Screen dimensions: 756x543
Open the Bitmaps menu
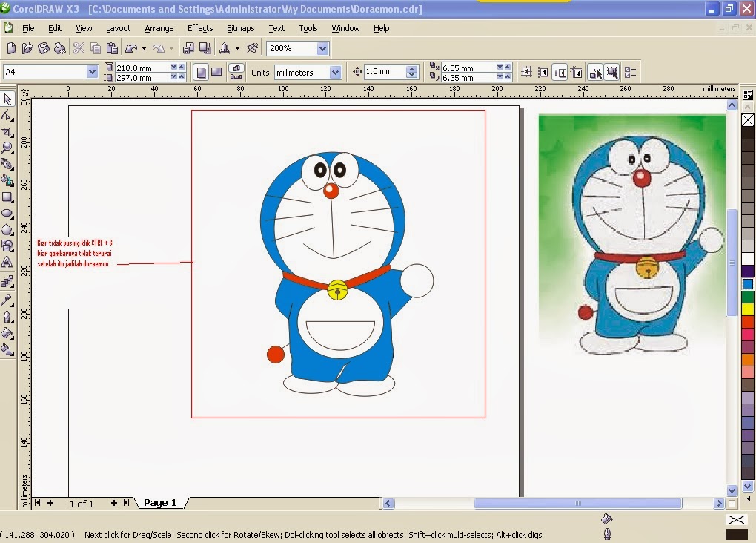tap(241, 28)
